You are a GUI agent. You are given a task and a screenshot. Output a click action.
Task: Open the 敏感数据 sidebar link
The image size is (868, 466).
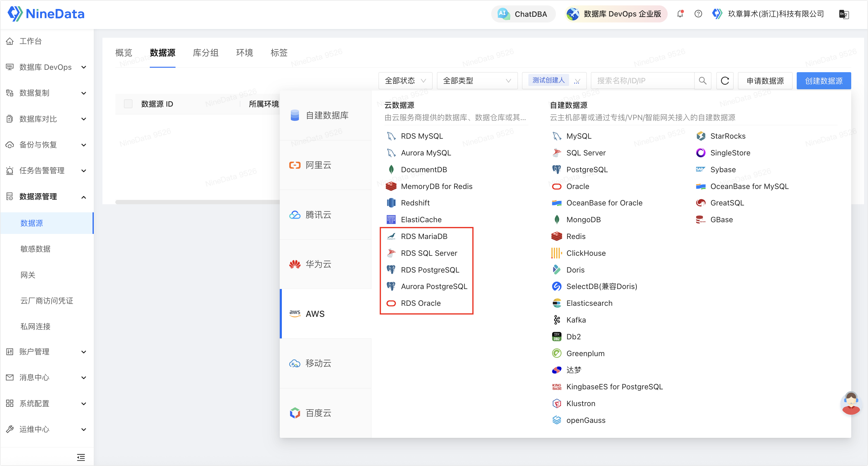point(35,249)
